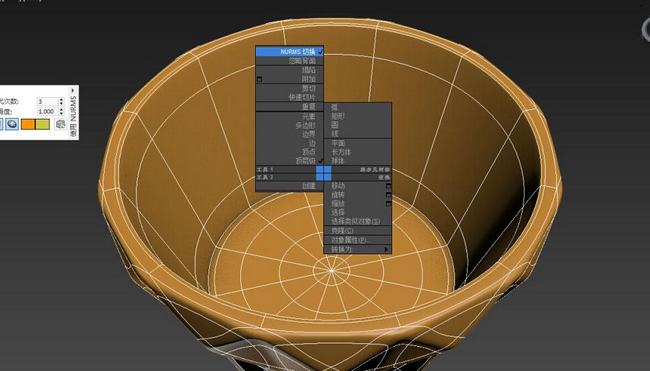650x371 pixels.
Task: Open the settings box beside 旋转
Action: [388, 195]
